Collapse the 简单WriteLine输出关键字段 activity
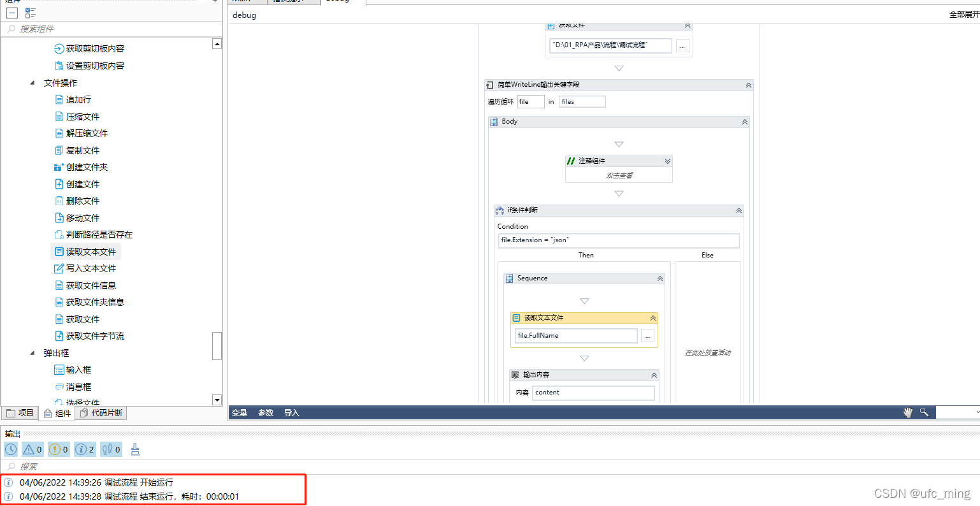The height and width of the screenshot is (506, 980). point(748,85)
